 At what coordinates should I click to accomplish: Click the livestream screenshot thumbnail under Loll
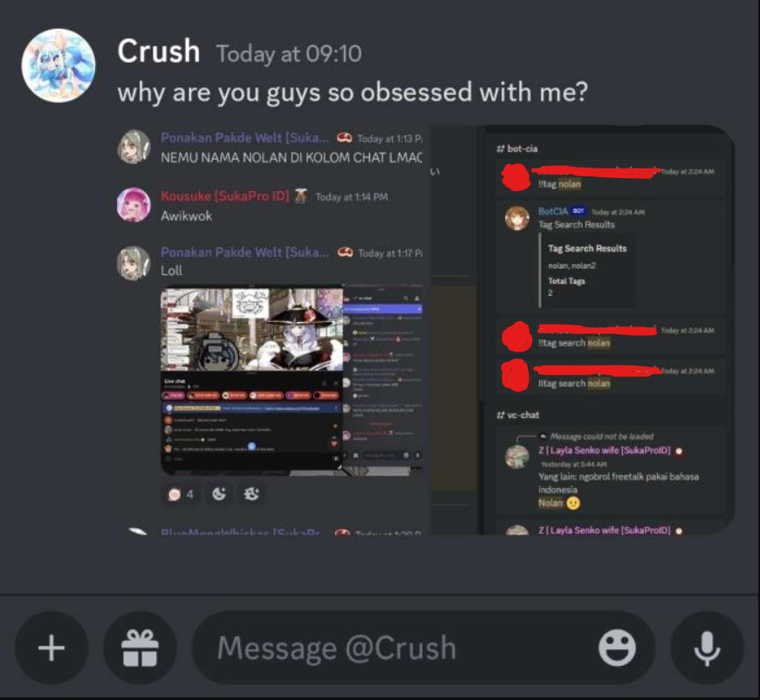pos(291,381)
